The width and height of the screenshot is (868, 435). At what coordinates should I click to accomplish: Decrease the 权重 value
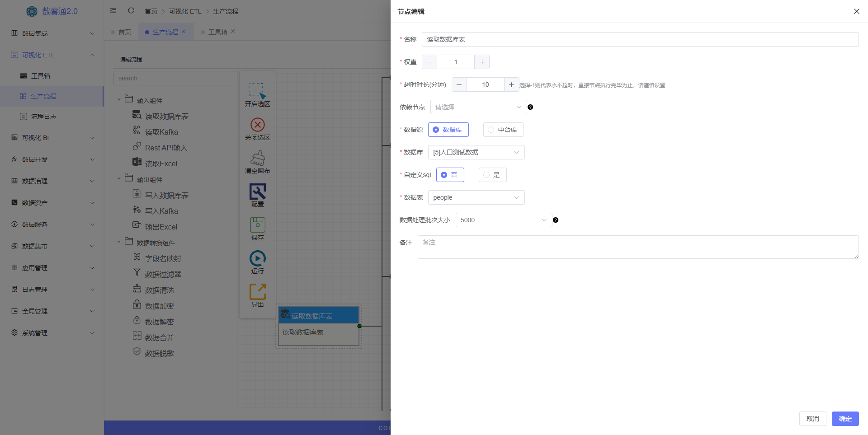[x=429, y=62]
